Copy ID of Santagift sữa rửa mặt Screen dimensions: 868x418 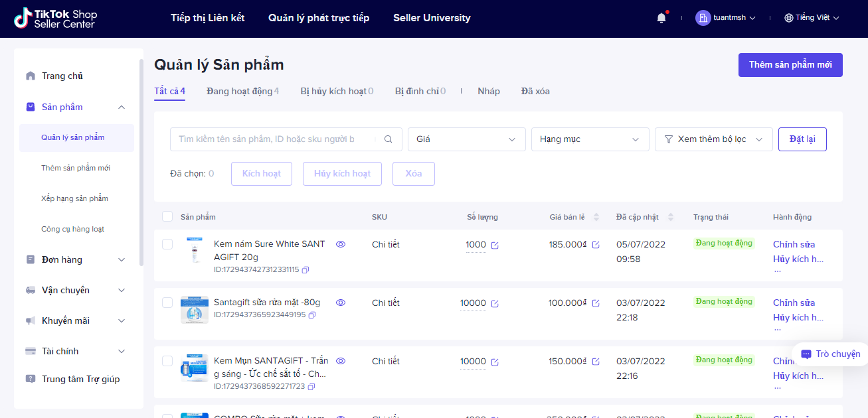pos(312,315)
